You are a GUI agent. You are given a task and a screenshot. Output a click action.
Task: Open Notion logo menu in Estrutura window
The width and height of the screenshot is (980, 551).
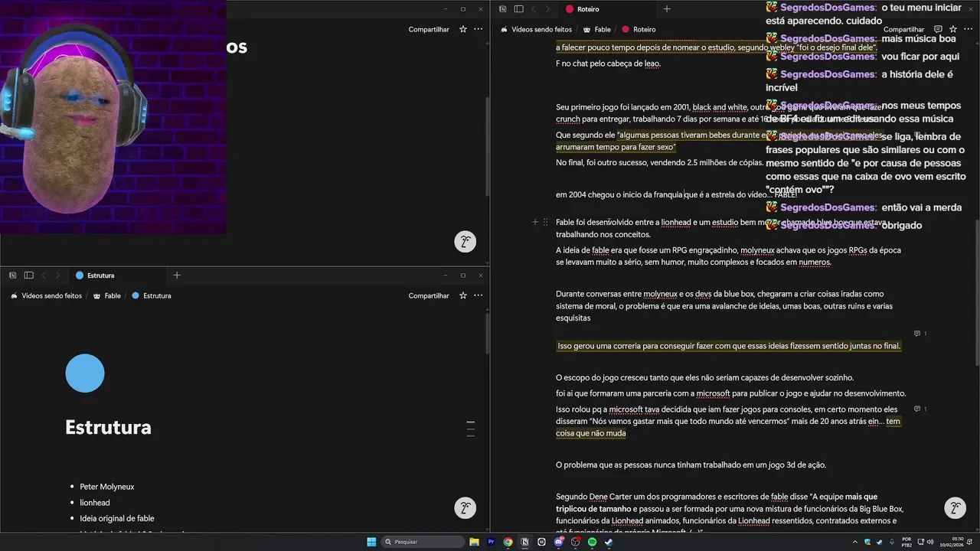pyautogui.click(x=13, y=275)
